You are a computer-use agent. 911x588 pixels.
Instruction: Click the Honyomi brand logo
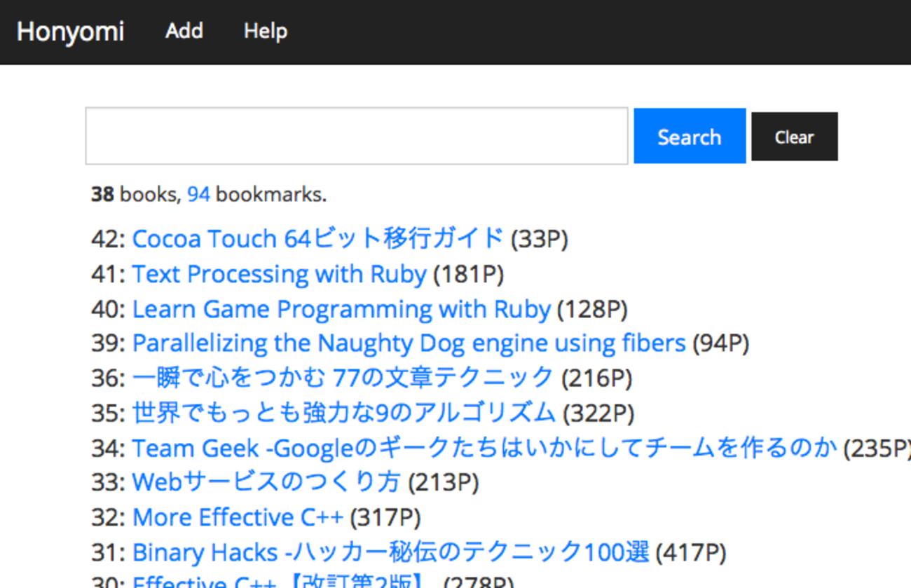pos(70,32)
